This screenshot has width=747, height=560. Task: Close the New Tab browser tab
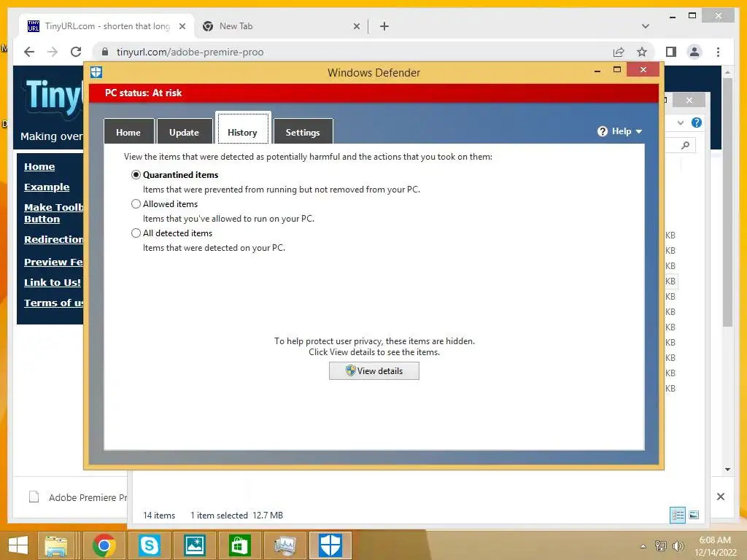coord(356,27)
